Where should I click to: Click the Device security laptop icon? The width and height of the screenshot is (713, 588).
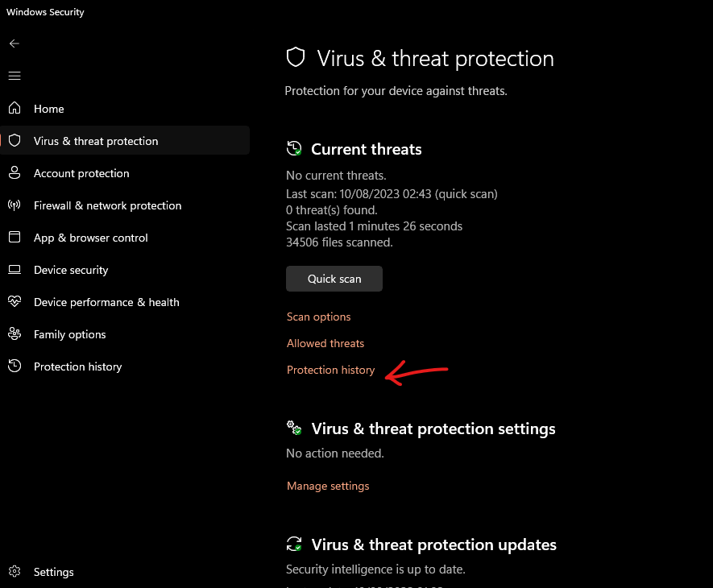point(15,270)
